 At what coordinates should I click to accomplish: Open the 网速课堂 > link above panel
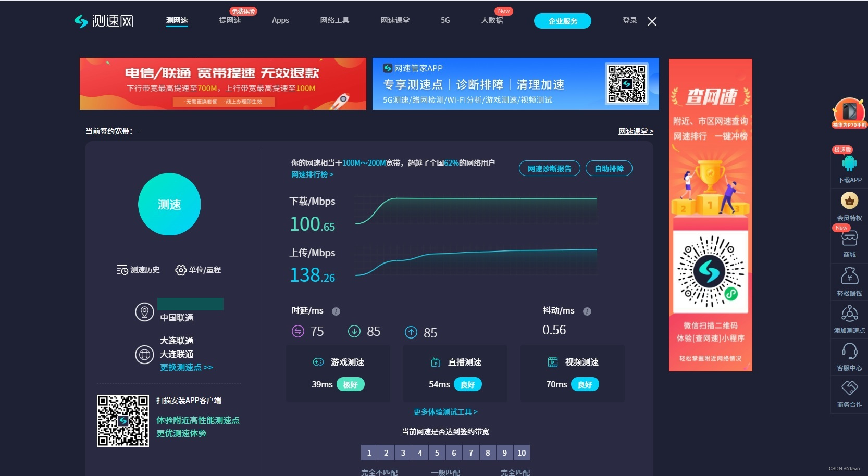pyautogui.click(x=636, y=131)
